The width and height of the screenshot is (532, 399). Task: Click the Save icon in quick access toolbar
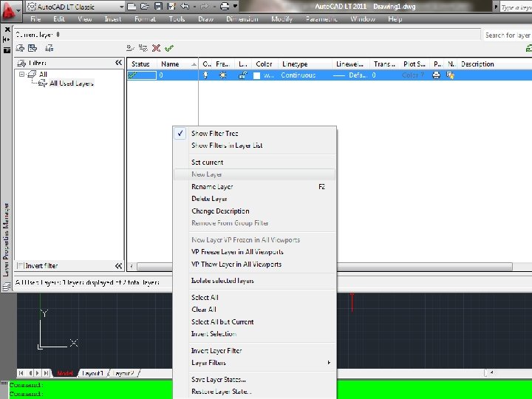158,7
